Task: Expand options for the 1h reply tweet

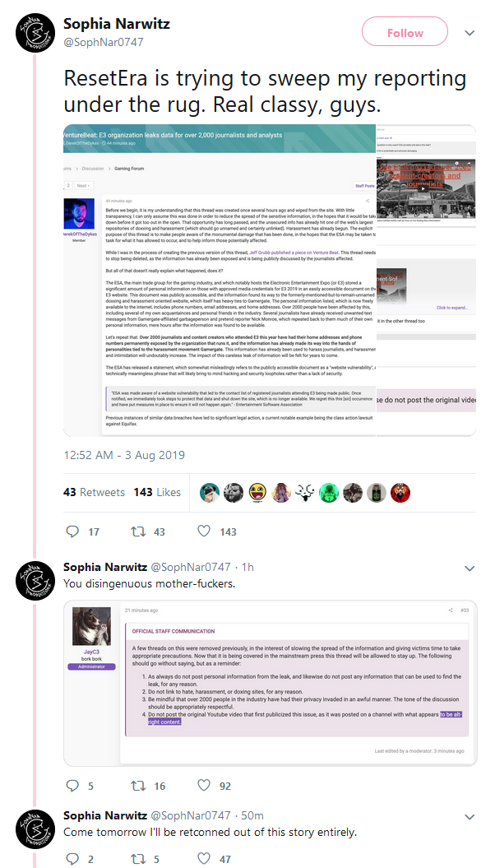Action: point(470,569)
